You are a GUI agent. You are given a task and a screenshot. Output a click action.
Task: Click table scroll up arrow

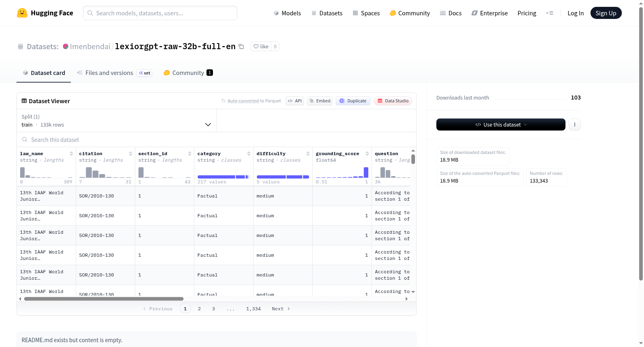(x=413, y=150)
